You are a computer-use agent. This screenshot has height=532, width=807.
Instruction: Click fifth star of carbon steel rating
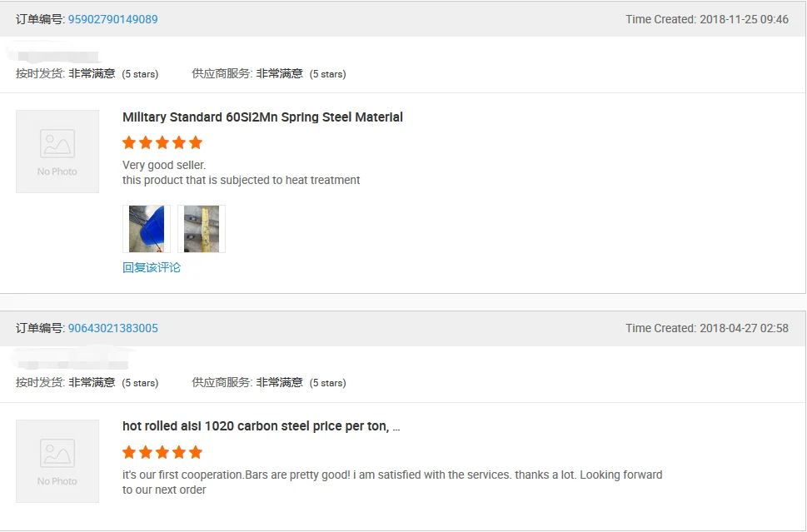pos(196,452)
